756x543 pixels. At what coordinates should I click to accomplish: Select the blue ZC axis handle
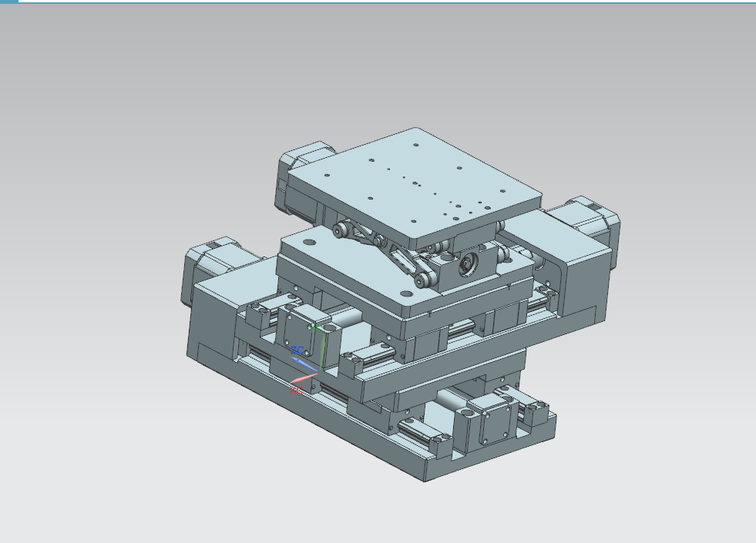click(304, 364)
